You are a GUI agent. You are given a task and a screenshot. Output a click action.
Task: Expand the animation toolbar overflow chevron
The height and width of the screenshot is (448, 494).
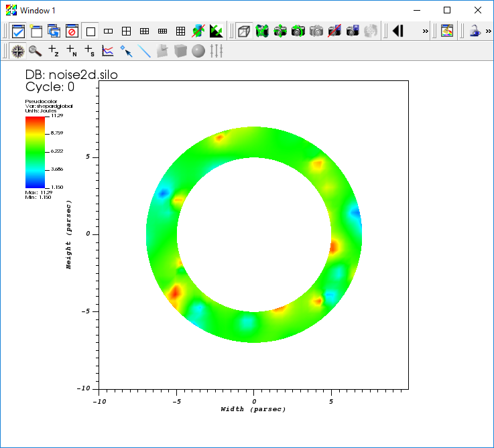426,31
